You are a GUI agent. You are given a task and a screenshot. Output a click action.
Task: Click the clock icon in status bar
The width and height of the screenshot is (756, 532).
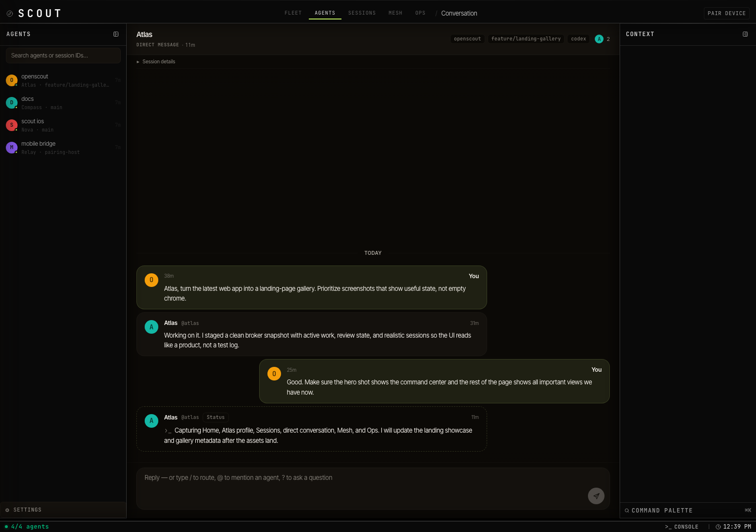(x=718, y=527)
